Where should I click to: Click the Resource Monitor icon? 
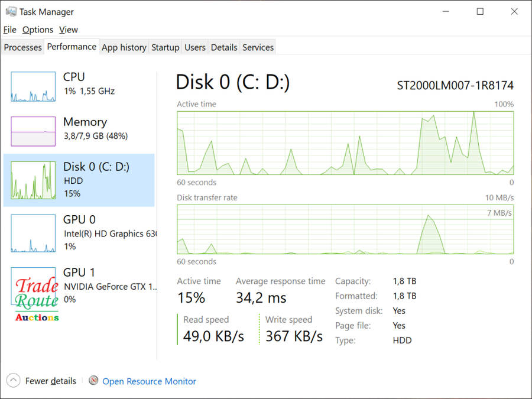click(x=93, y=381)
